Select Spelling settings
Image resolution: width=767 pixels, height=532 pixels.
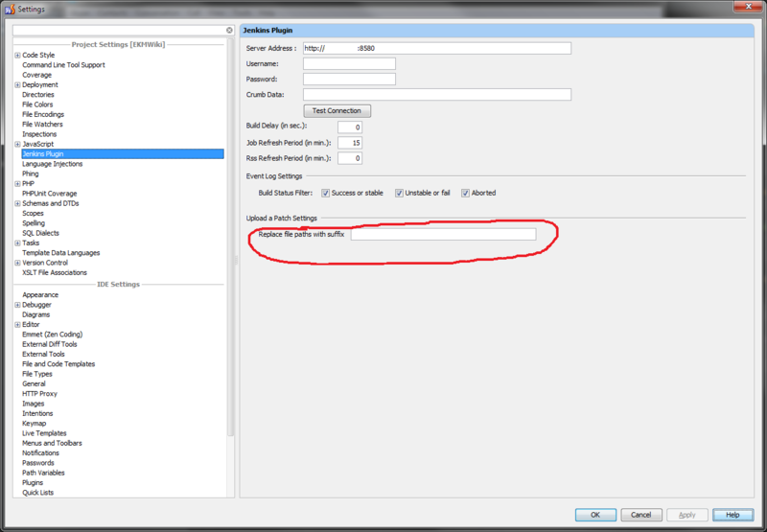tap(34, 223)
